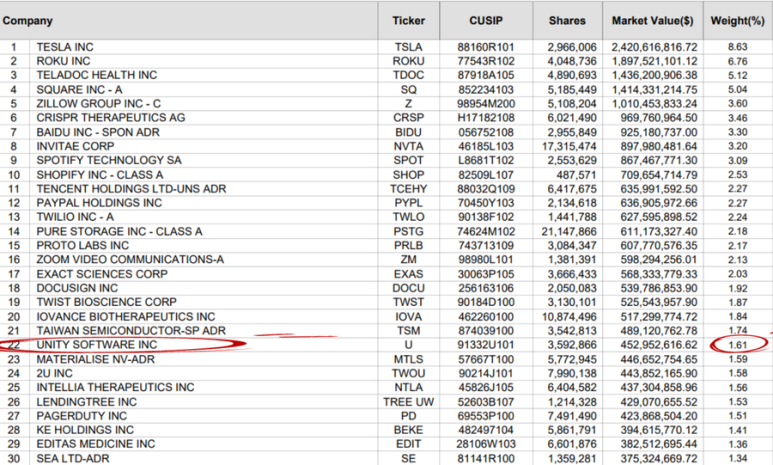Image resolution: width=773 pixels, height=465 pixels.
Task: Click row number 30
Action: point(14,459)
